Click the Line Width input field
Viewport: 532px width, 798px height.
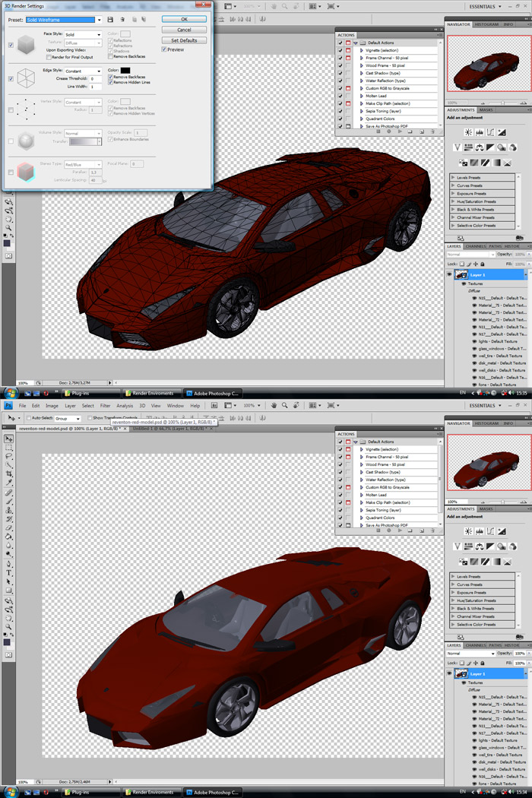click(x=96, y=87)
